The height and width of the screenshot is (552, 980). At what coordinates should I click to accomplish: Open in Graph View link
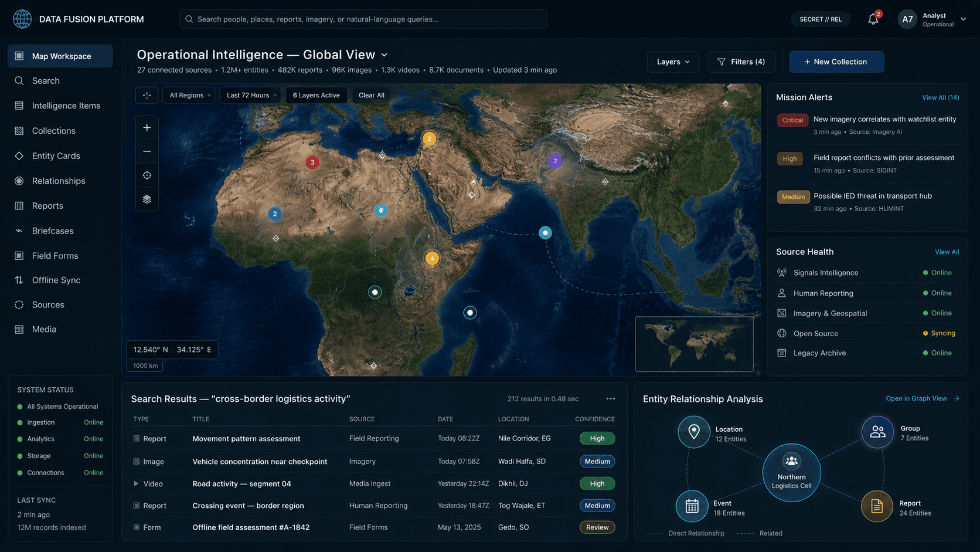[x=923, y=399]
